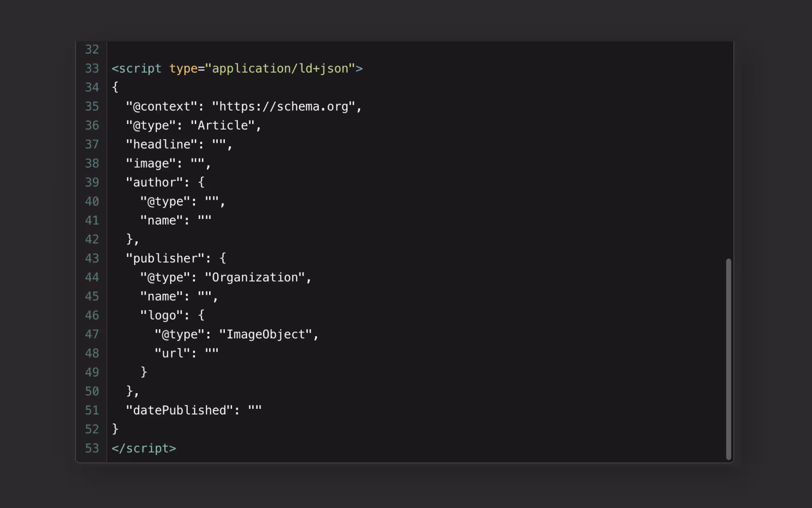This screenshot has height=508, width=812.
Task: Click line number 53 in the gutter
Action: [92, 449]
